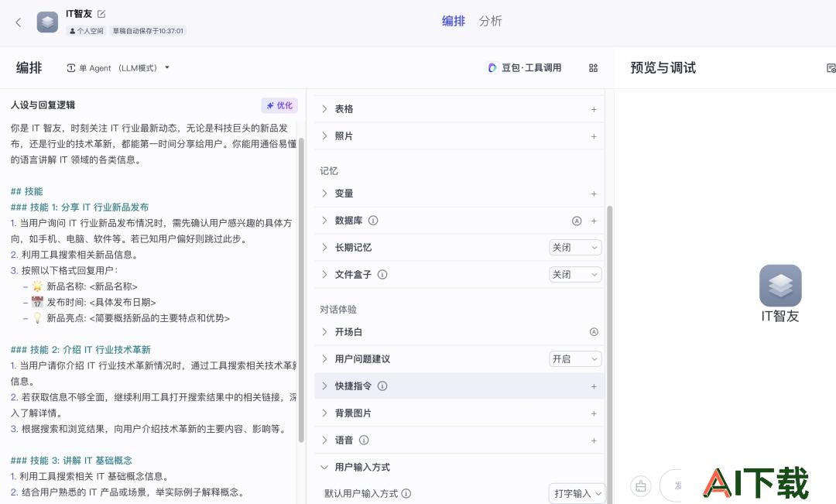Click the 预览与调试 panel title
This screenshot has height=504, width=836.
[663, 67]
